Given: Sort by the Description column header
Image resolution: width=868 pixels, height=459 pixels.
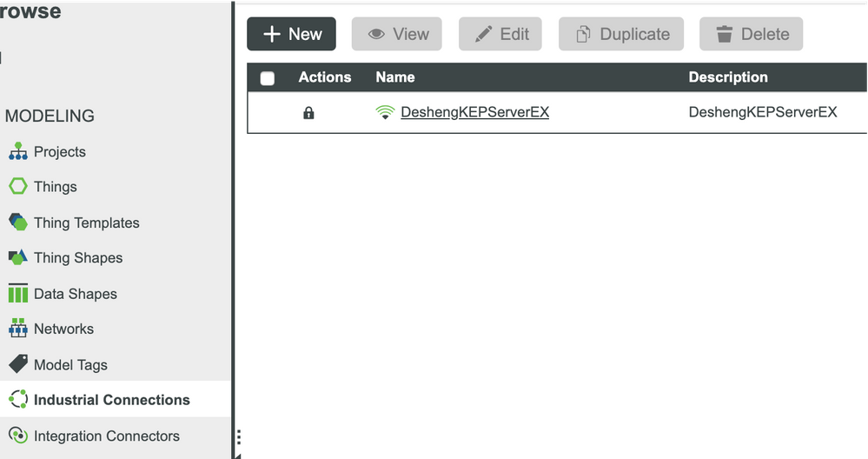Looking at the screenshot, I should click(x=728, y=77).
